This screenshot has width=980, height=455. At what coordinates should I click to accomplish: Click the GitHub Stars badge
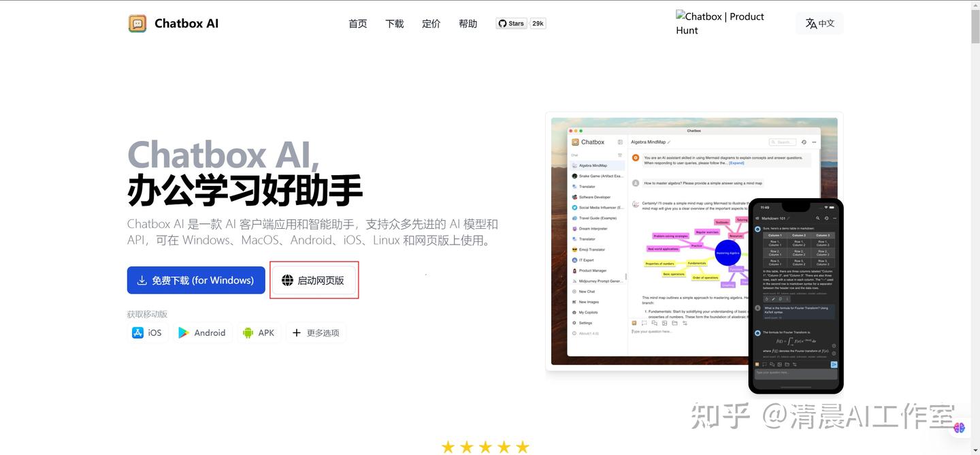511,23
